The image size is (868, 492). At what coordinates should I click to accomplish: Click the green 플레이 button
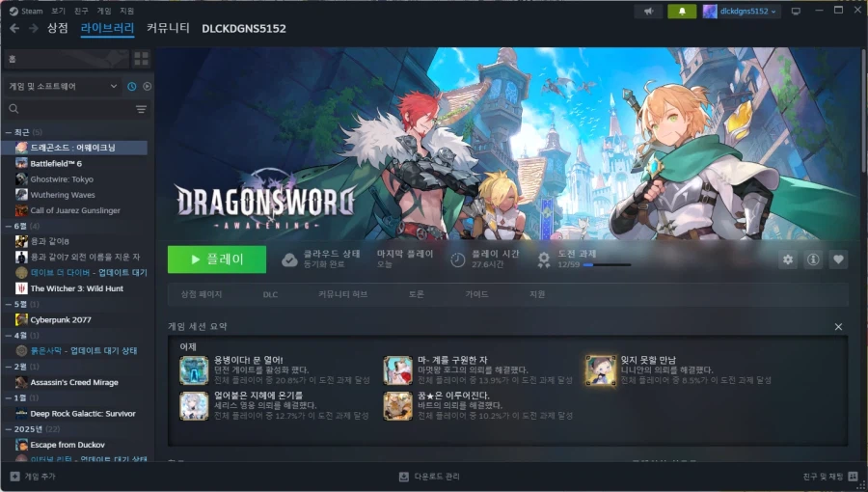click(217, 260)
